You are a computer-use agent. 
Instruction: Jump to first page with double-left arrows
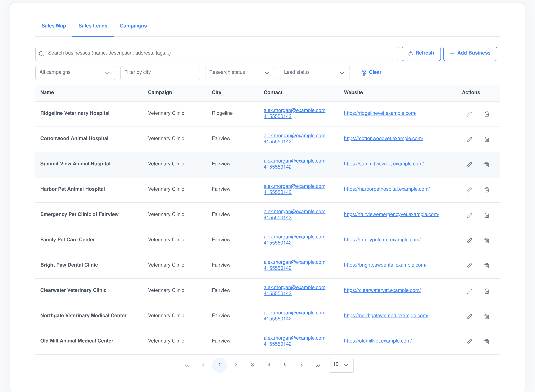point(187,365)
